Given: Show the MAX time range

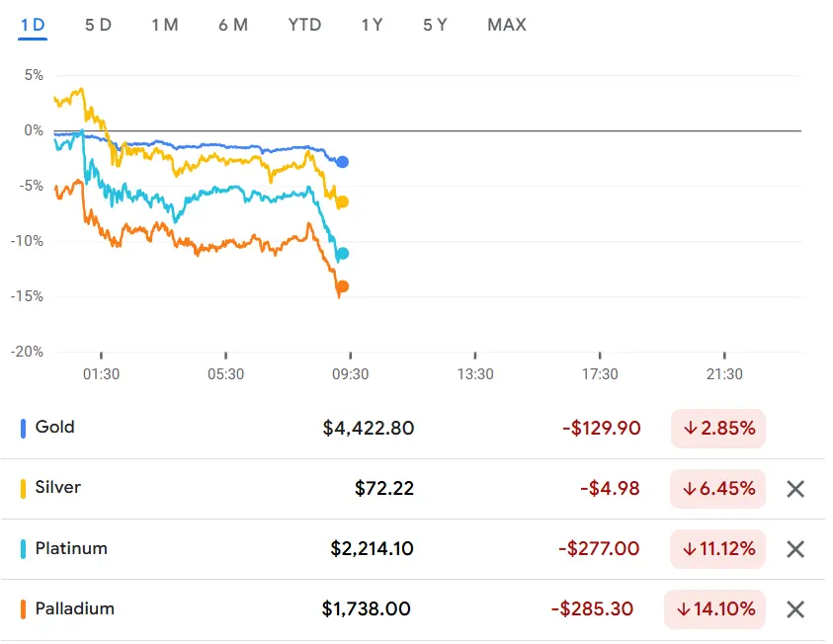Looking at the screenshot, I should pos(507,25).
